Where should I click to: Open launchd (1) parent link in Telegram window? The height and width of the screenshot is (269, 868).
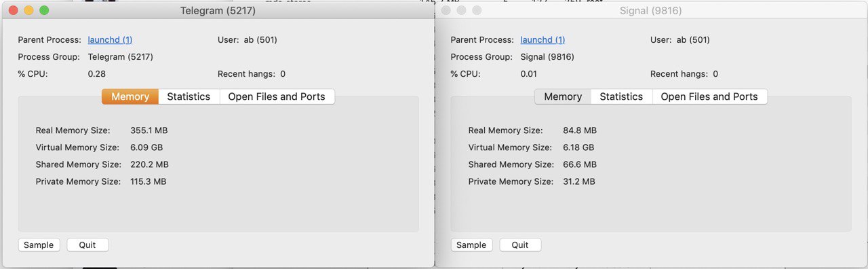(x=110, y=40)
